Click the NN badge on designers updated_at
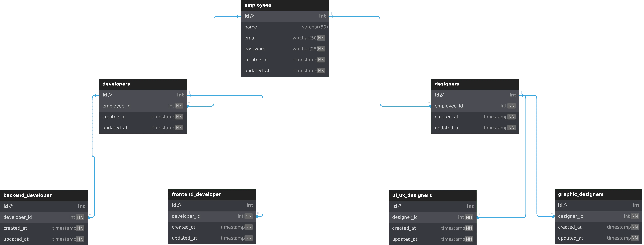The height and width of the screenshot is (245, 644). tap(511, 128)
